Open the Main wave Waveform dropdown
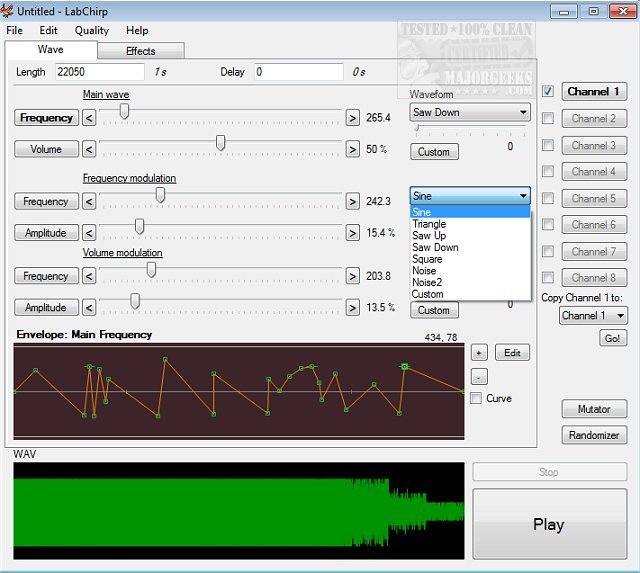The image size is (640, 573). (x=469, y=112)
